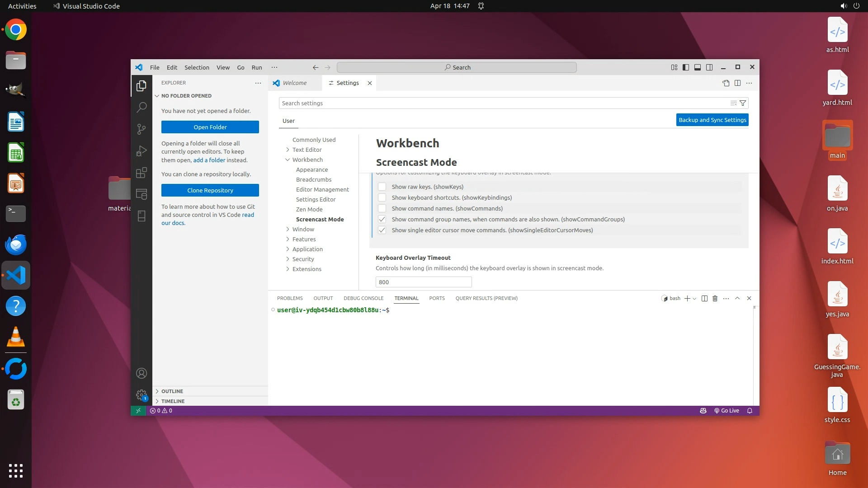Click the Keyboard Overlay Timeout input field

tap(423, 282)
